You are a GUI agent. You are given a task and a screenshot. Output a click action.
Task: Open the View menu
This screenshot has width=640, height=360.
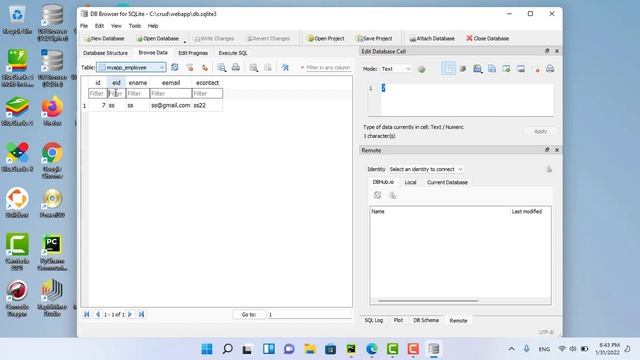(116, 26)
